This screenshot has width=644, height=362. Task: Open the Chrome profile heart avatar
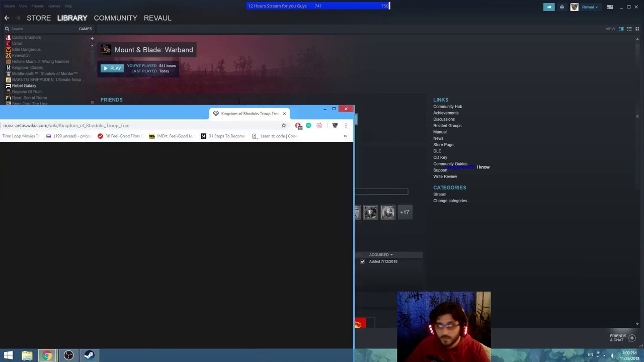coord(335,125)
